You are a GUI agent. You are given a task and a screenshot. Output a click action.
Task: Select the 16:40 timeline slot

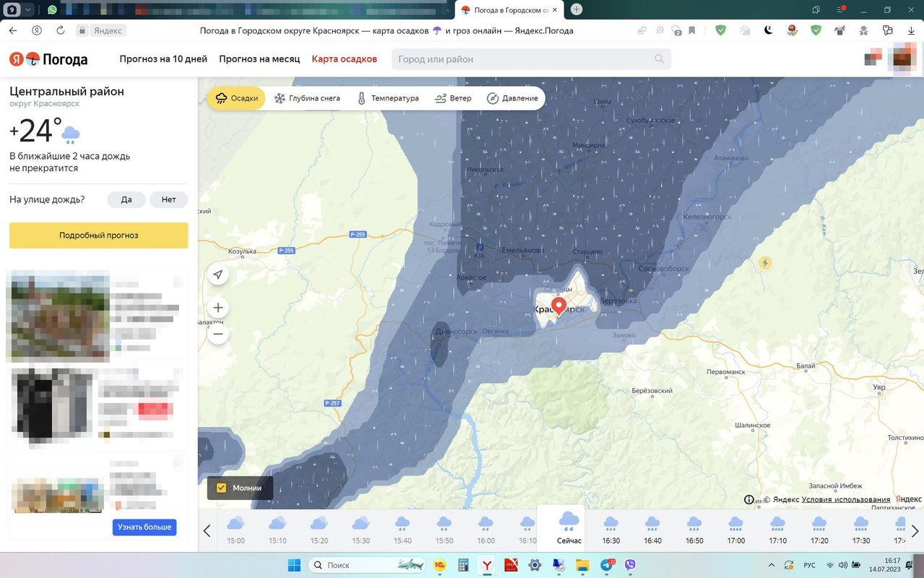pyautogui.click(x=653, y=530)
